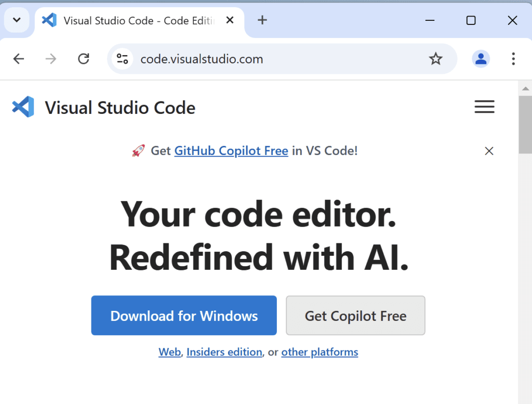Minimize the browser window
The image size is (532, 404).
pyautogui.click(x=430, y=20)
